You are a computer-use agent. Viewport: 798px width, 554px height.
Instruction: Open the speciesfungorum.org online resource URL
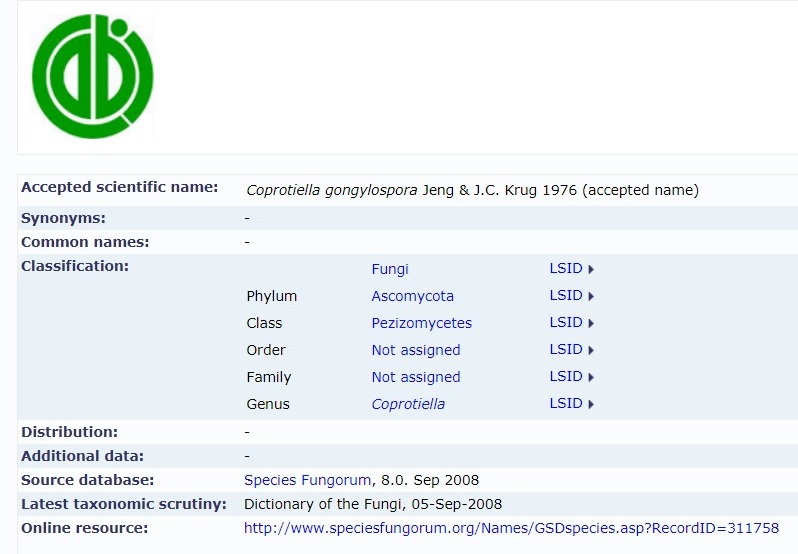(x=511, y=528)
